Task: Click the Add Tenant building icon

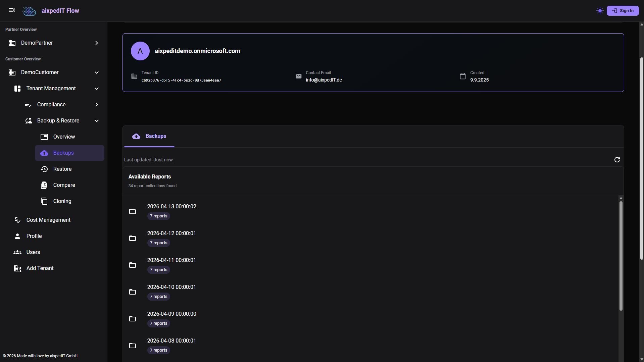Action: [x=17, y=268]
